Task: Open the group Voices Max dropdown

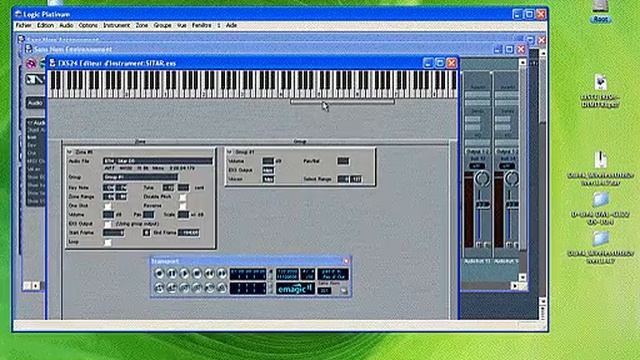Action: tap(268, 179)
